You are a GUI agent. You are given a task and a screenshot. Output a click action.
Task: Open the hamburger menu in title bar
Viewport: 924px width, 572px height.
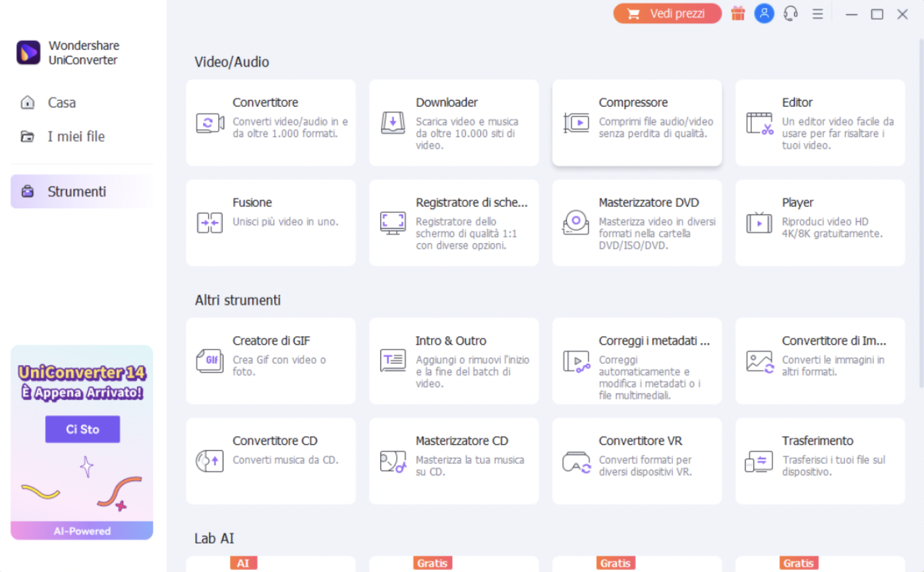pyautogui.click(x=818, y=14)
